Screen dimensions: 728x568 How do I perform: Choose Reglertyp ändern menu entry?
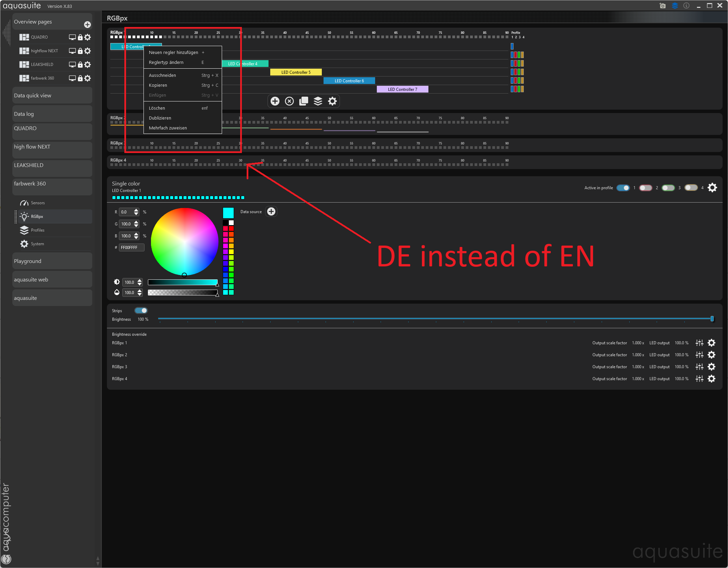click(166, 63)
